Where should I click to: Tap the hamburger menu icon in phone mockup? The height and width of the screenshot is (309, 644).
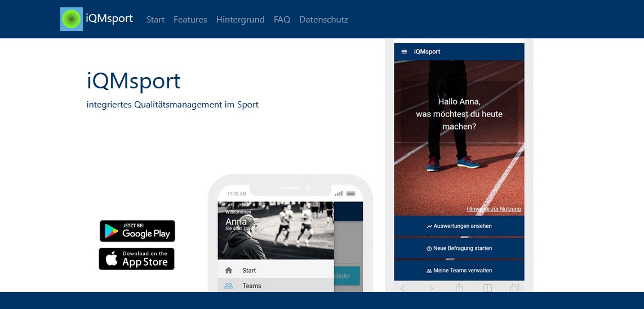[404, 52]
